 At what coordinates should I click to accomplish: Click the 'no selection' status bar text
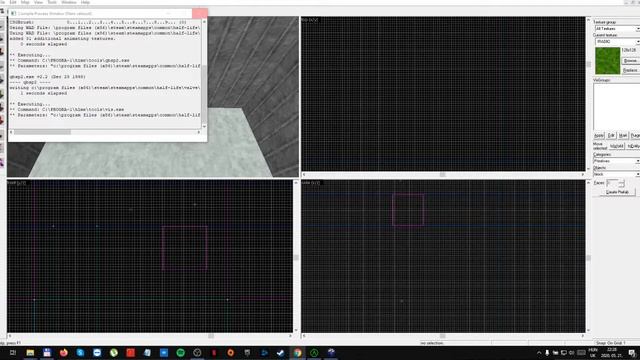(432, 343)
